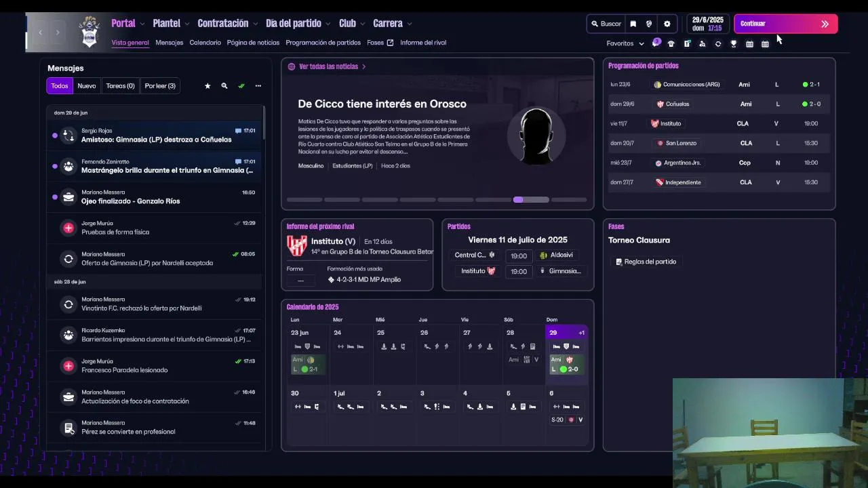Open the trophy shortcut icon

(734, 43)
